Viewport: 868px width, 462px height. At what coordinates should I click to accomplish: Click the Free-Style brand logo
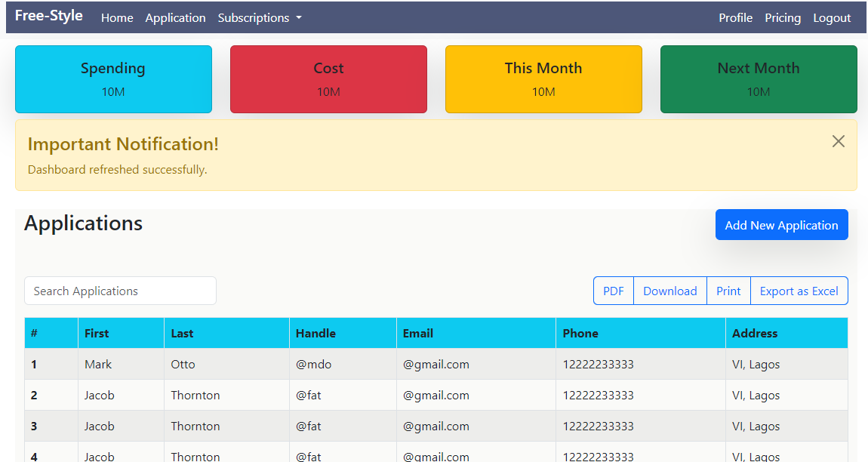[x=49, y=16]
